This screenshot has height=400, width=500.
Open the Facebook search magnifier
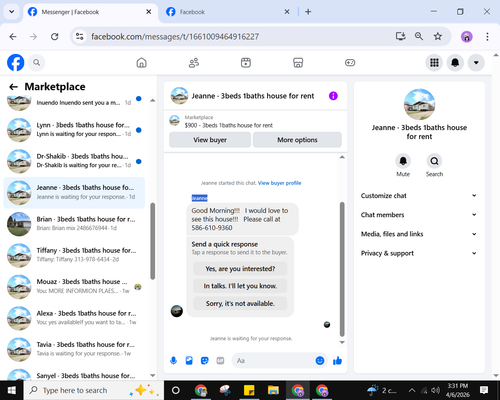[36, 62]
